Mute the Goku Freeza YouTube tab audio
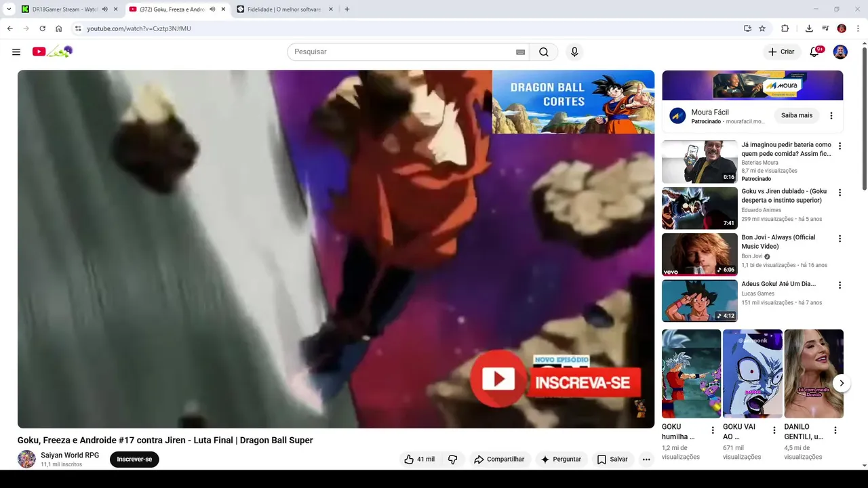 click(212, 9)
